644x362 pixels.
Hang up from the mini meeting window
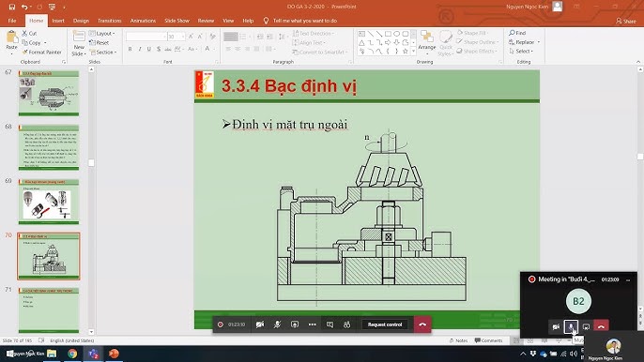(601, 326)
